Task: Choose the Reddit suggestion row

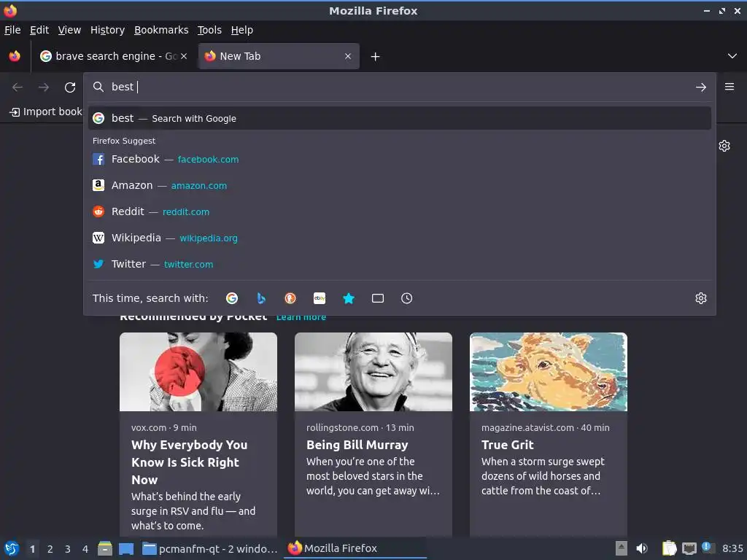Action: (x=399, y=211)
